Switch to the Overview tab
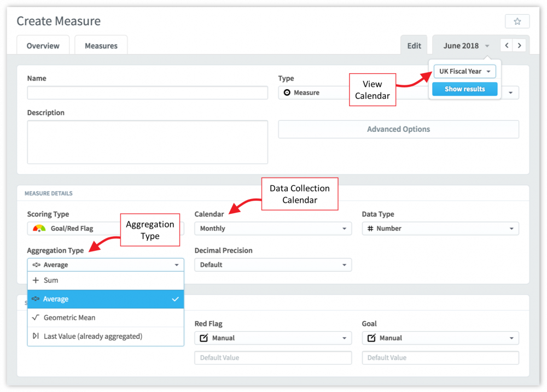 pyautogui.click(x=43, y=46)
